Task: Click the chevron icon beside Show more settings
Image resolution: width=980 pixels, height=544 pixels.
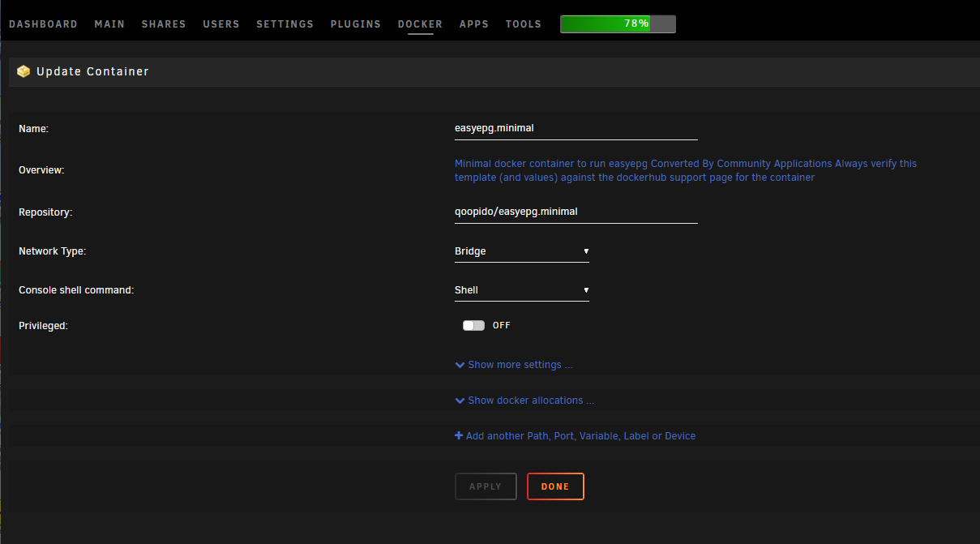Action: [x=460, y=365]
